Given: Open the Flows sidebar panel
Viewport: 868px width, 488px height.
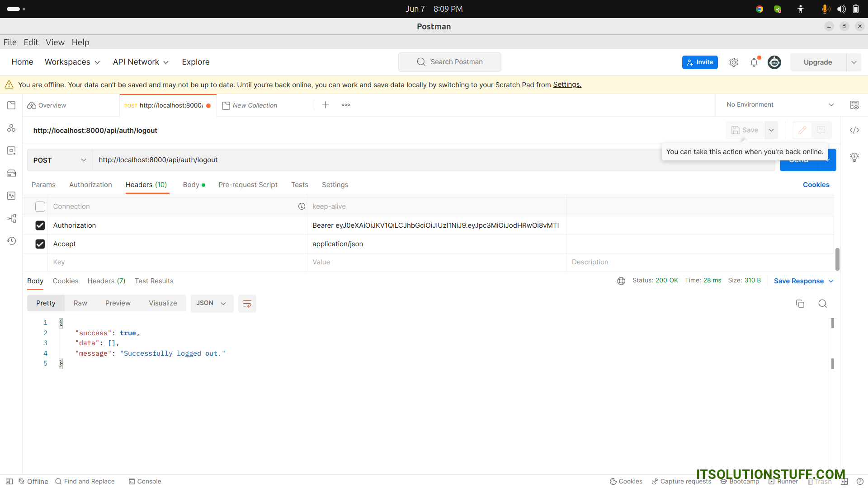Looking at the screenshot, I should 11,218.
